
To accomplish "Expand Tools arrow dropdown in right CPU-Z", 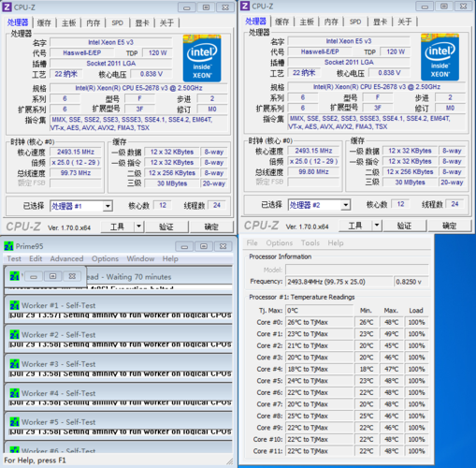I will (377, 226).
